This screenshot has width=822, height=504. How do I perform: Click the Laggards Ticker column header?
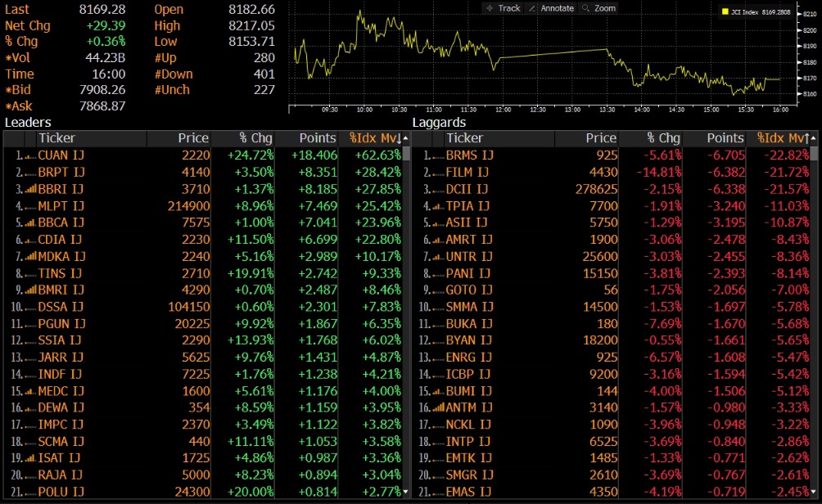point(463,138)
